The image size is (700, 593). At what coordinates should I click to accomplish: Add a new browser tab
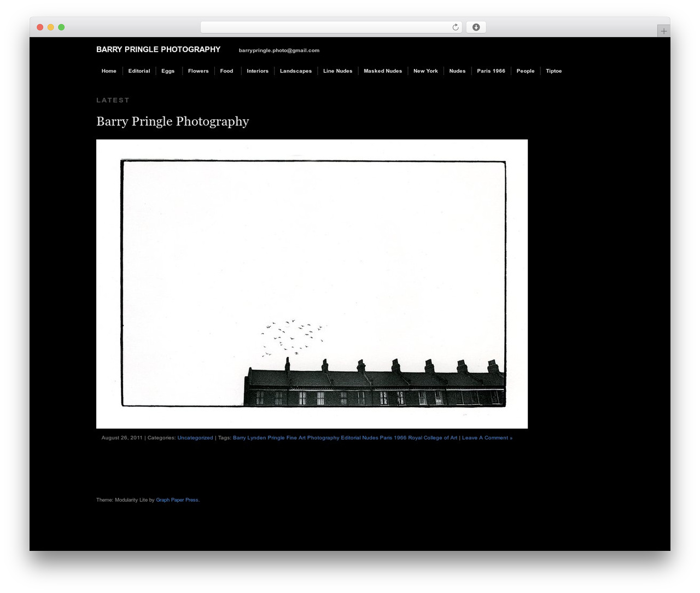click(x=663, y=31)
